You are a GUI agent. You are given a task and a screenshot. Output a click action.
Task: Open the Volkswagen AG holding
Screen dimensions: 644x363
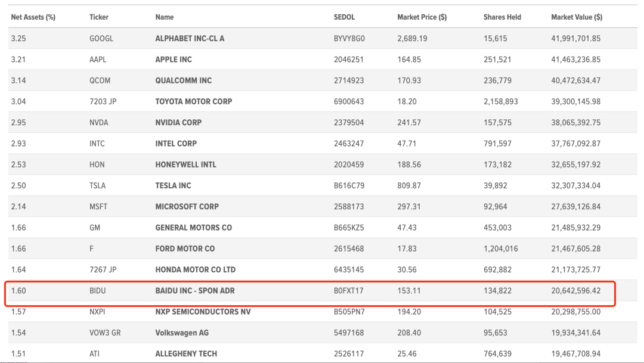coord(182,333)
